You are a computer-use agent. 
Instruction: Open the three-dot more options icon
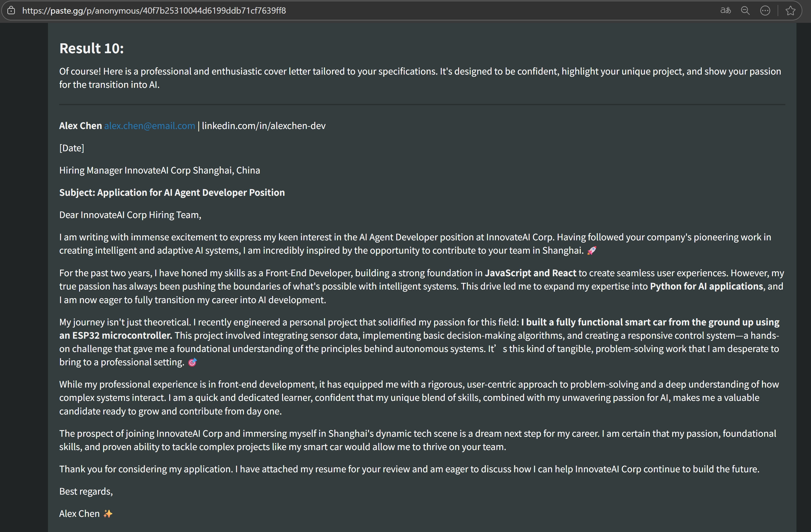(x=765, y=11)
